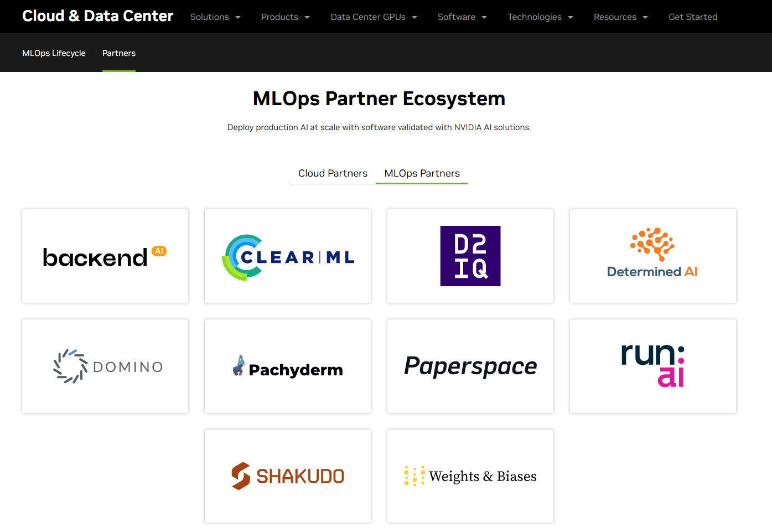The height and width of the screenshot is (532, 772).
Task: Click the Determined AI orange network icon
Action: click(x=652, y=244)
